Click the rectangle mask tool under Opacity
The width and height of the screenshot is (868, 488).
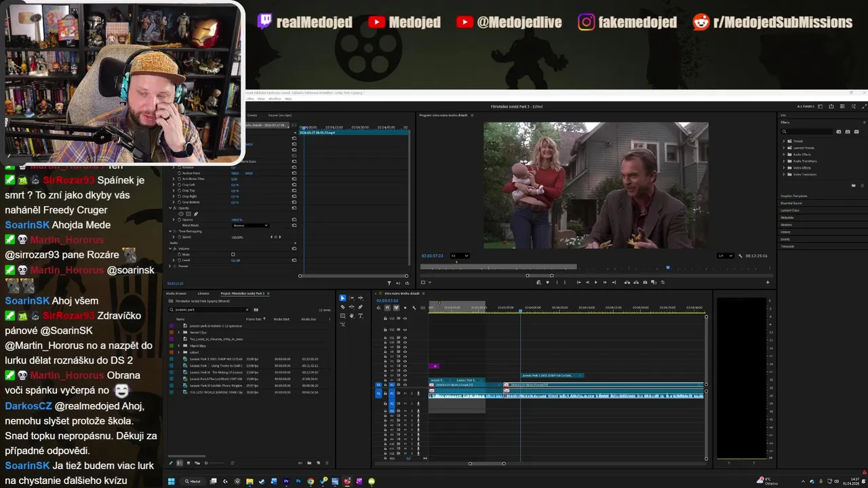(189, 214)
